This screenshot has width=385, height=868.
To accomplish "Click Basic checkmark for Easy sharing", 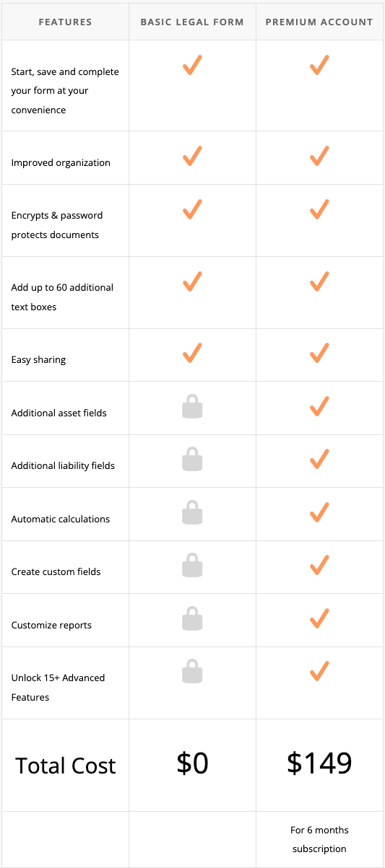I will [x=192, y=353].
